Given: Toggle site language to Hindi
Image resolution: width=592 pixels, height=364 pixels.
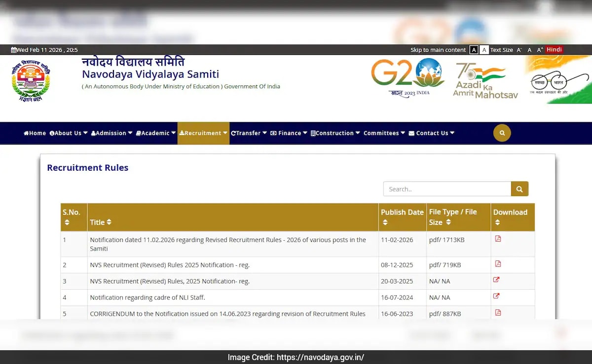Looking at the screenshot, I should pyautogui.click(x=554, y=50).
